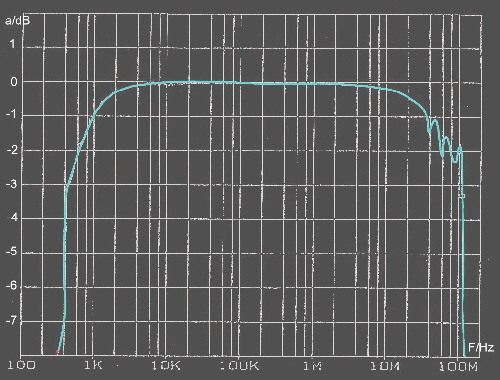500x380 pixels.
Task: Click the 1M frequency axis label
Action: pyautogui.click(x=312, y=366)
